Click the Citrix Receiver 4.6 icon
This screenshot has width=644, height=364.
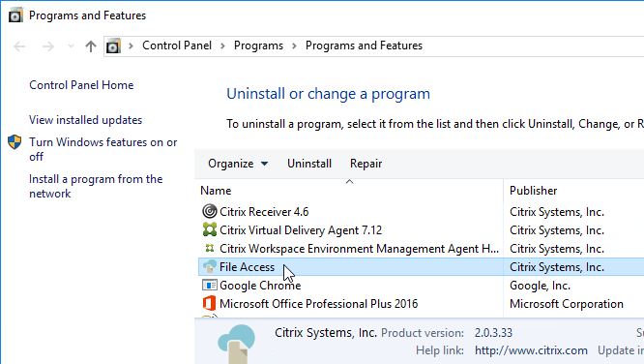[x=210, y=211]
